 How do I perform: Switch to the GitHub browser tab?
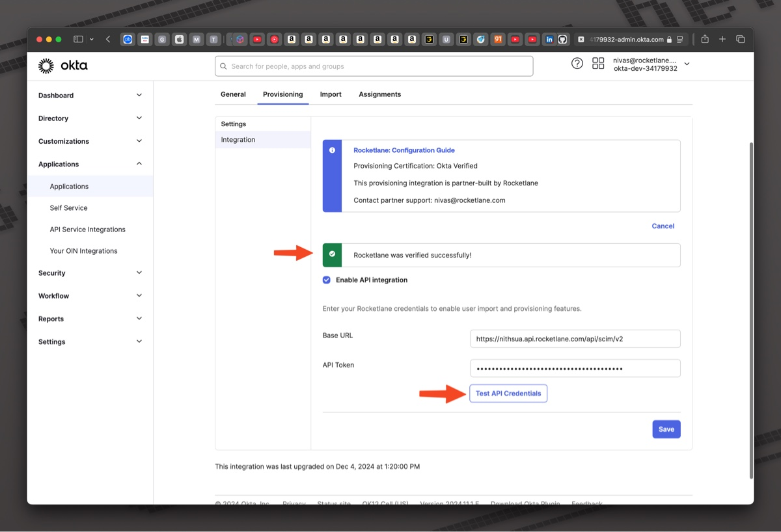[x=562, y=40]
